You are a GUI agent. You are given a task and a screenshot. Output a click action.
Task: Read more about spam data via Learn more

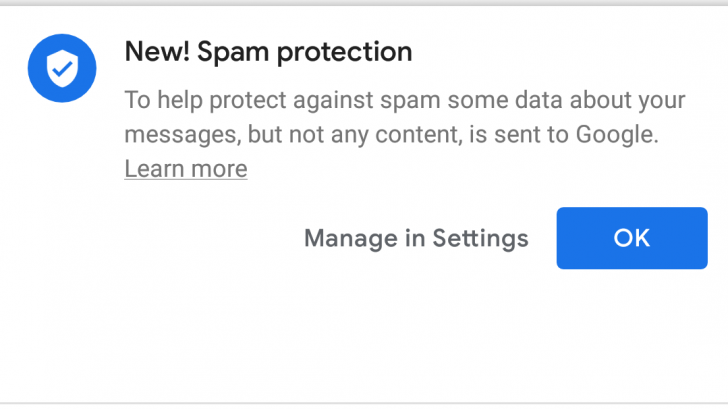coord(186,168)
